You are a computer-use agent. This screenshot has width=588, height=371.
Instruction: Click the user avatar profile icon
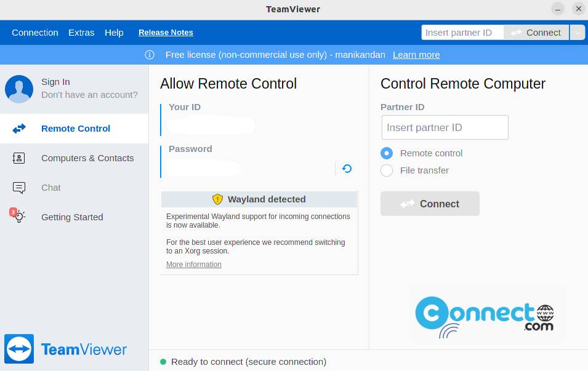19,89
